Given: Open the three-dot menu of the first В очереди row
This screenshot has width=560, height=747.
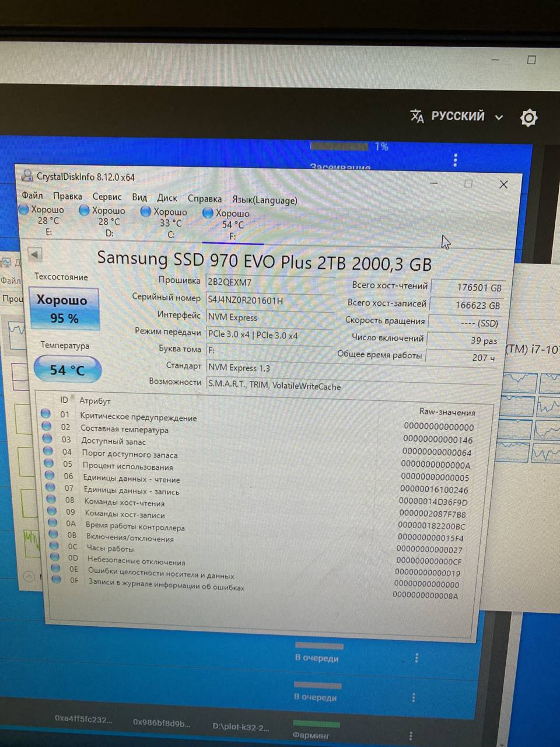Looking at the screenshot, I should [x=416, y=658].
